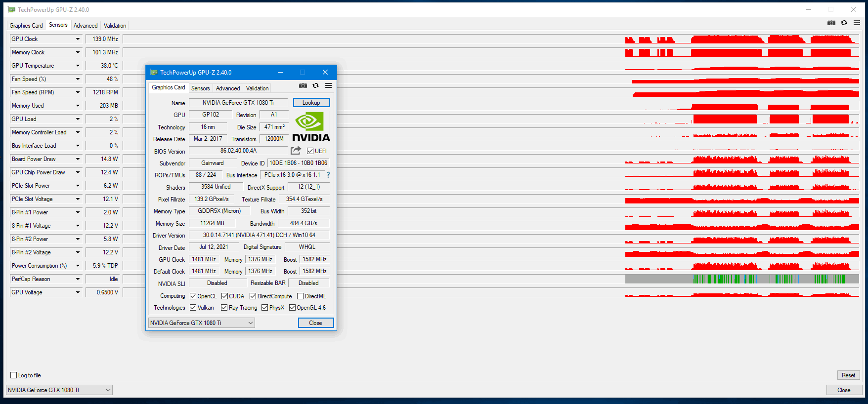
Task: Toggle CUDA checkbox
Action: point(224,296)
